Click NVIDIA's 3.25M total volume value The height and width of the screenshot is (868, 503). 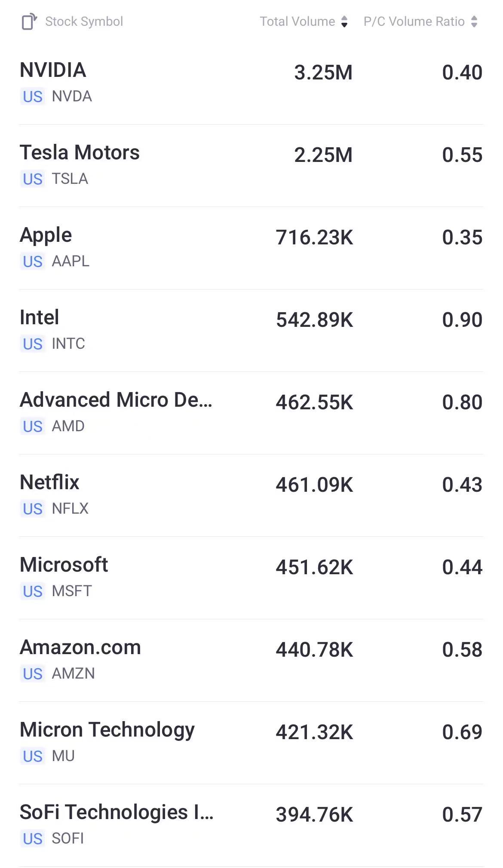[323, 73]
